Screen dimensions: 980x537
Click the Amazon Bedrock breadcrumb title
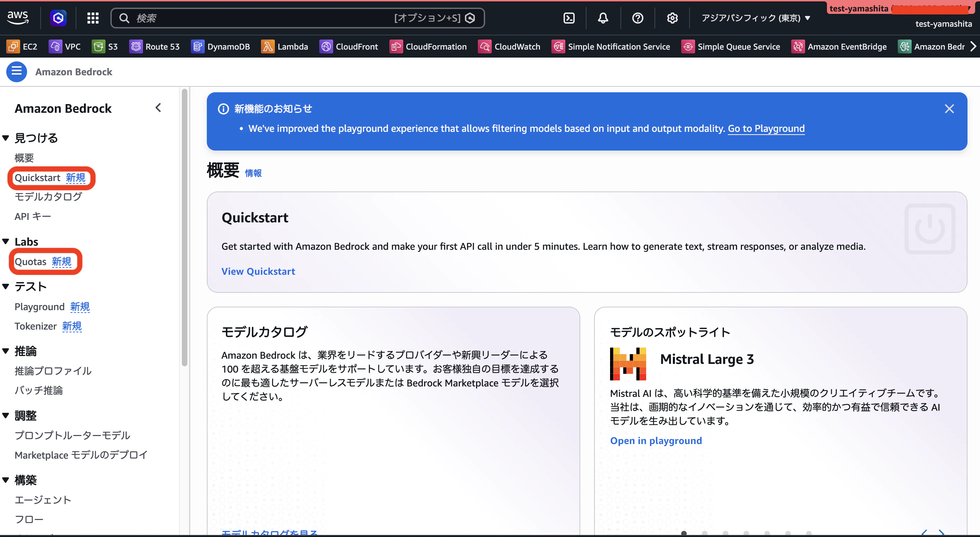(74, 72)
